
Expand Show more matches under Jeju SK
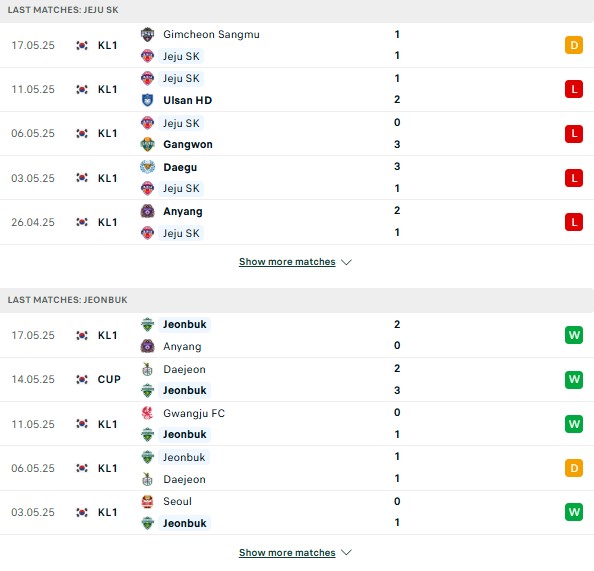(287, 262)
